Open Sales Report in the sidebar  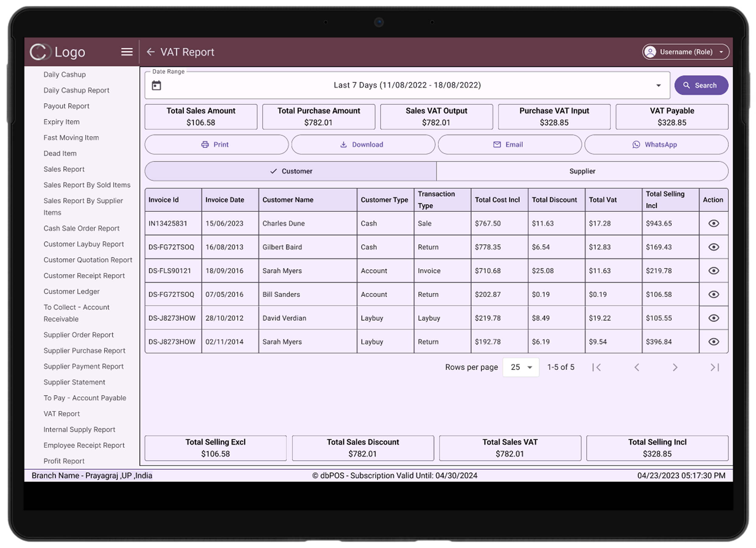click(x=64, y=169)
